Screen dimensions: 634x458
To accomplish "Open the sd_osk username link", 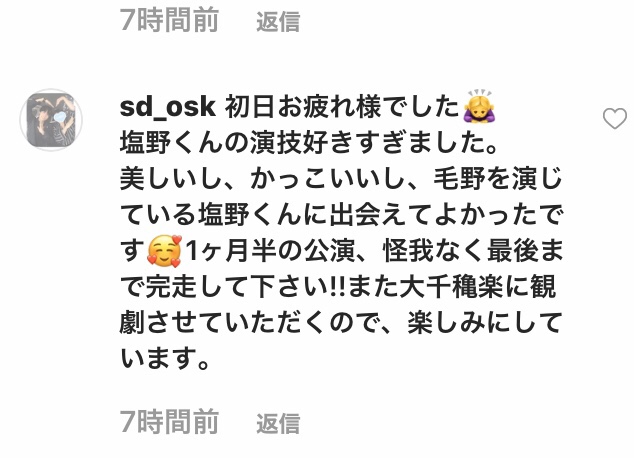I will click(x=168, y=107).
